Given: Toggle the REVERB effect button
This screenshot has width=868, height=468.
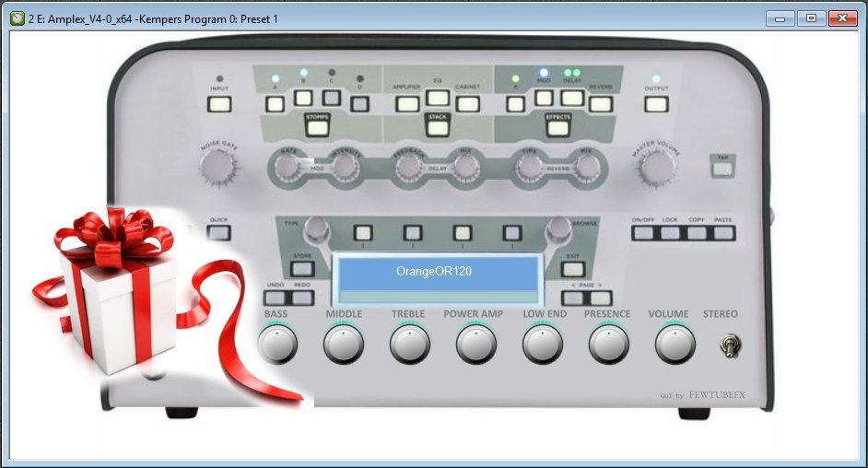Looking at the screenshot, I should 601,104.
